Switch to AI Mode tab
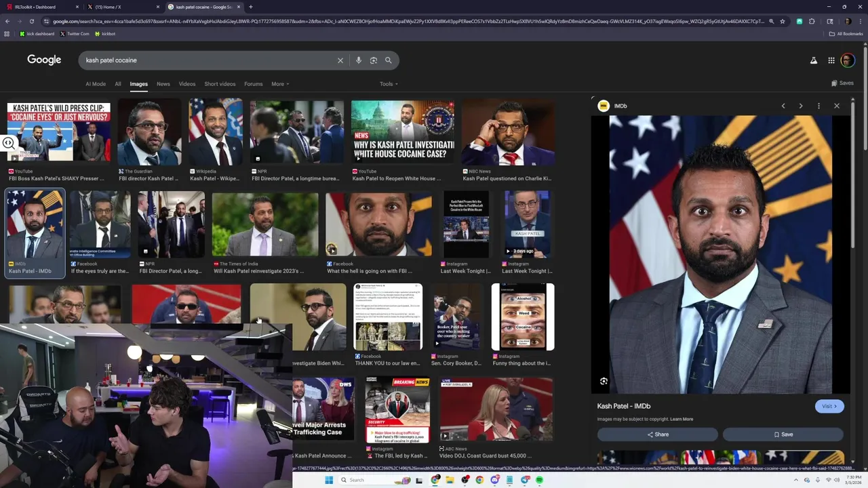The height and width of the screenshot is (488, 868). pos(96,84)
